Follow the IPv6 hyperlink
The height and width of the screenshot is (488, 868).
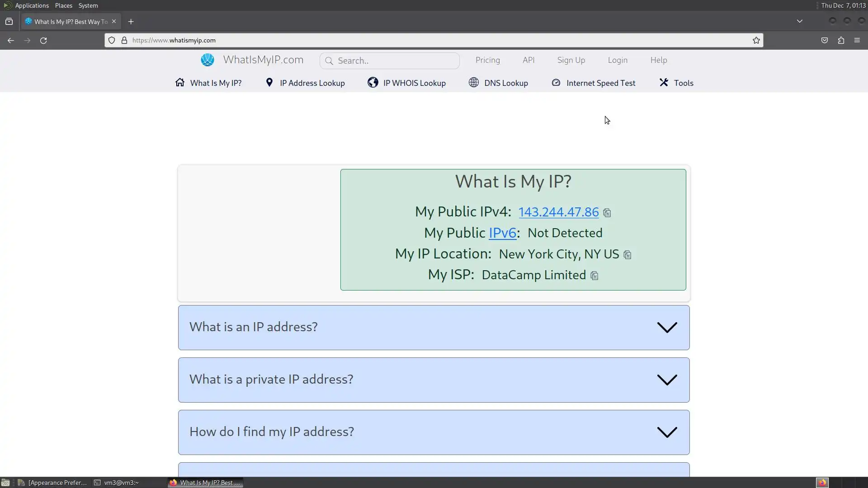point(502,233)
